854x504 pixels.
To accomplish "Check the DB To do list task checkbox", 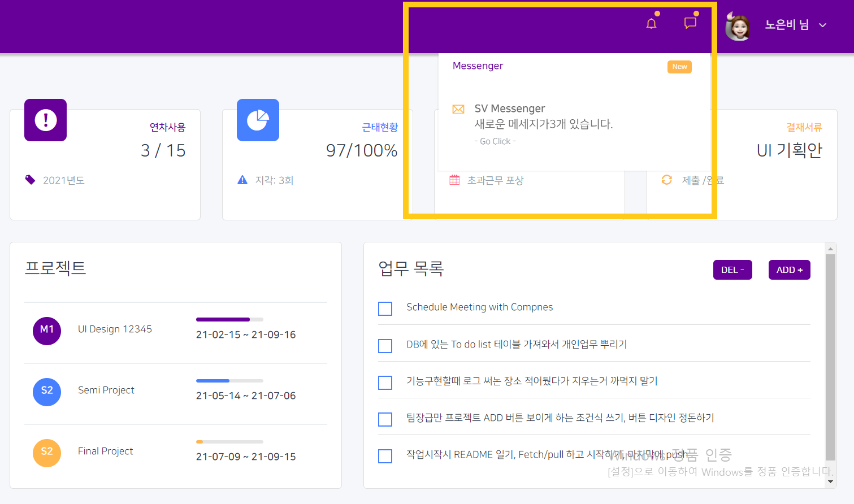I will click(x=385, y=346).
